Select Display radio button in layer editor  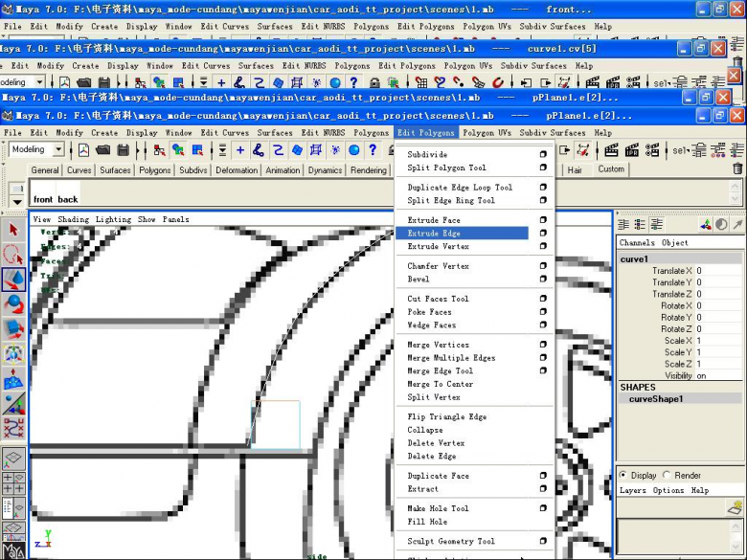tap(623, 475)
